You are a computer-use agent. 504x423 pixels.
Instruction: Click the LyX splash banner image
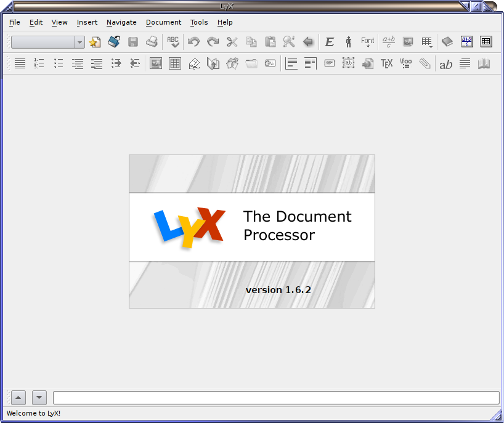tap(252, 232)
